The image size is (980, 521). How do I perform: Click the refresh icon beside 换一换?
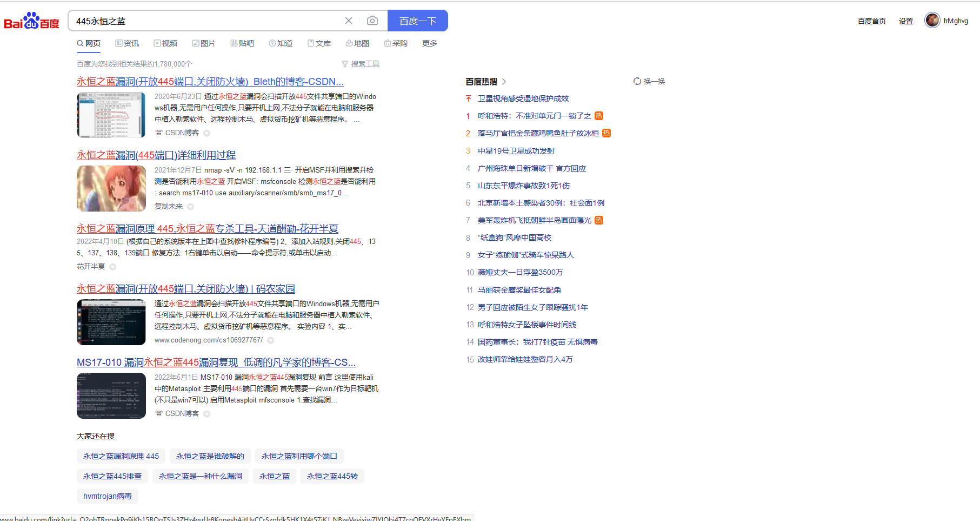point(637,81)
